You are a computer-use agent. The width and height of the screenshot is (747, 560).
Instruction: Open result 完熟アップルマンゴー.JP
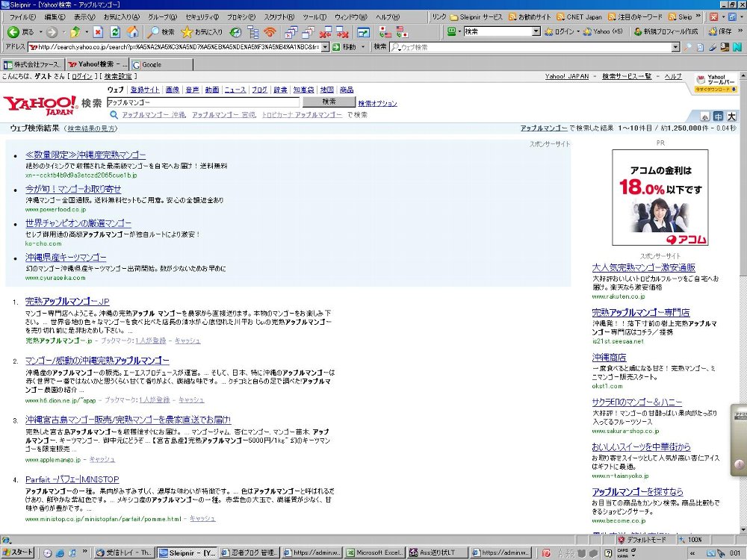(x=67, y=302)
